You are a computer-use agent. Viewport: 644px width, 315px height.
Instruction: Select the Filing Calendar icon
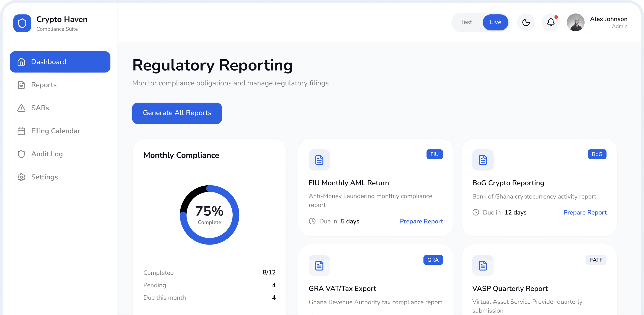point(21,131)
